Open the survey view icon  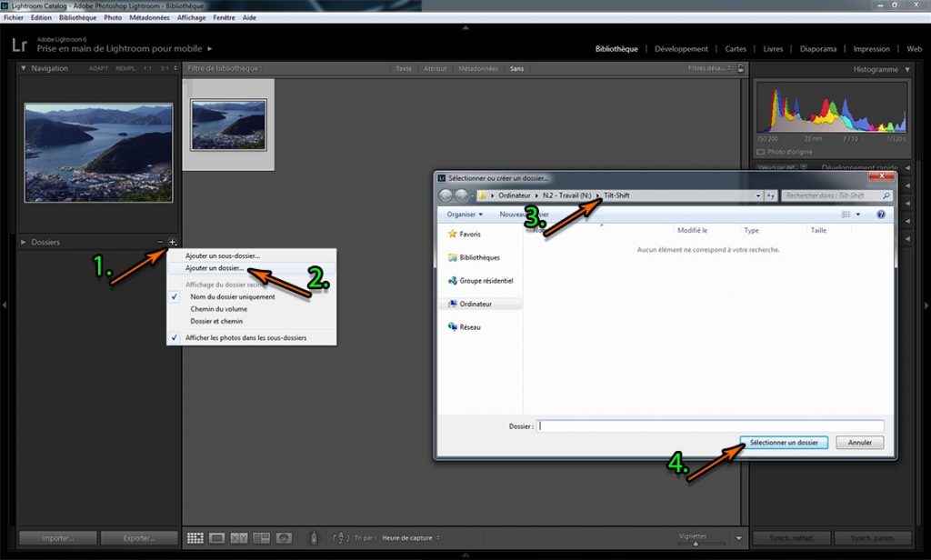tap(262, 538)
